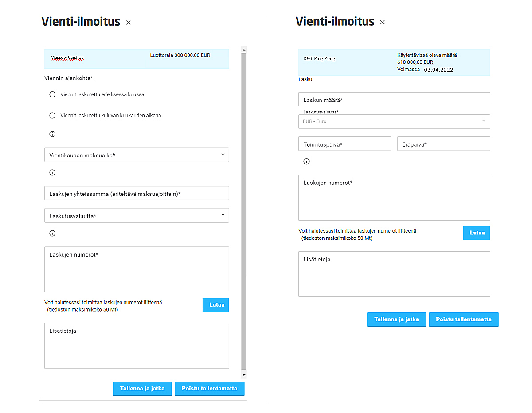
Task: Click info icon under Moscow Carshop's Laskutusvaluutta dropdown
Action: click(52, 234)
